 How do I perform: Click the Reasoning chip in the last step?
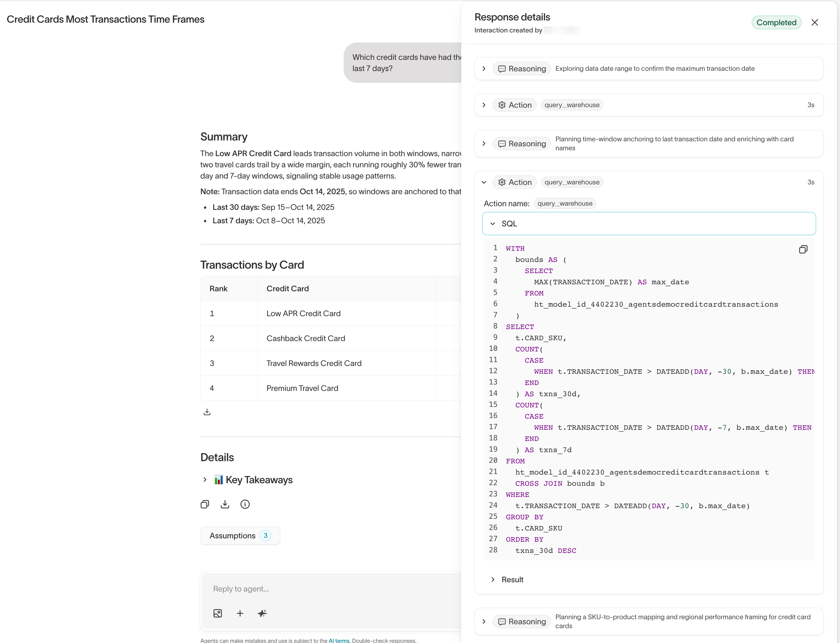522,621
